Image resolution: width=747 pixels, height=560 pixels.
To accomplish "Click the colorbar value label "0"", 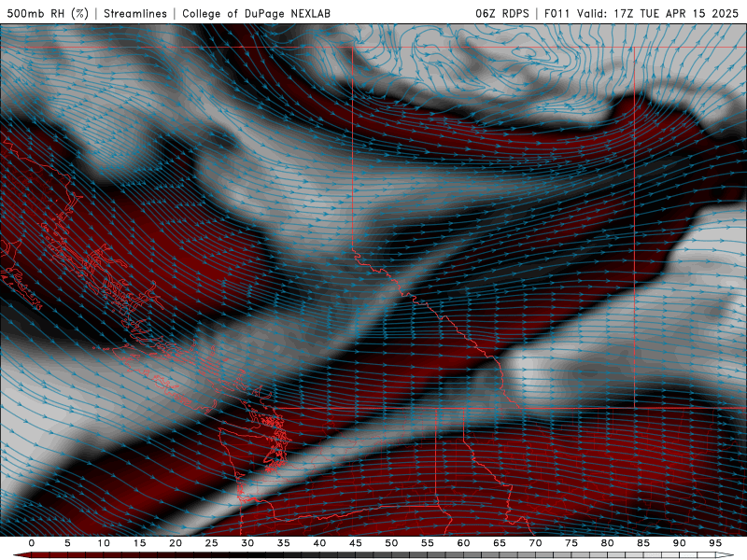I will 32,543.
